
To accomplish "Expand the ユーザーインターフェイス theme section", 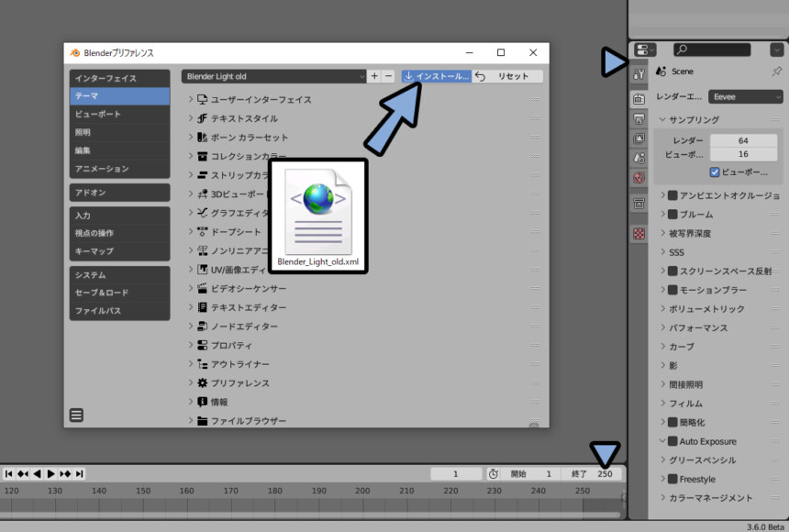I will pos(191,100).
